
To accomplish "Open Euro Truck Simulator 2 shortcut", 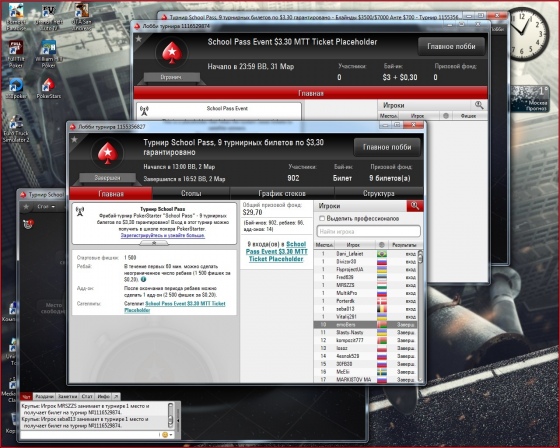I will 16,129.
